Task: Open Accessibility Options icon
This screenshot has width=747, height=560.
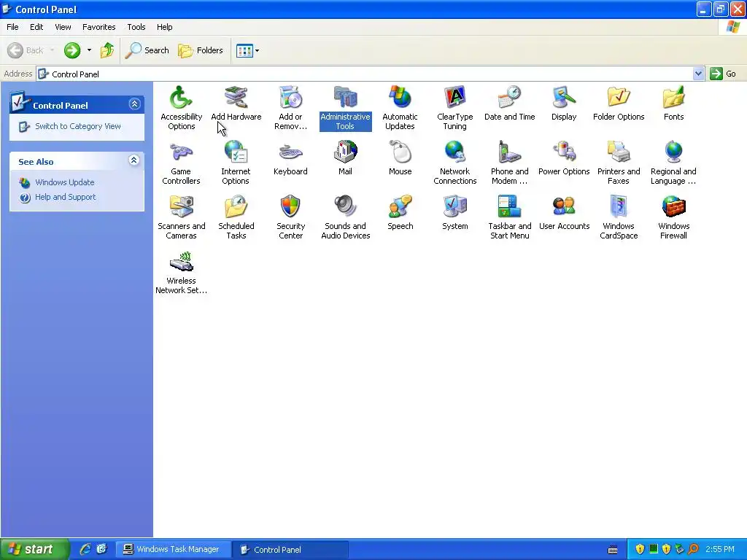Action: coord(181,98)
